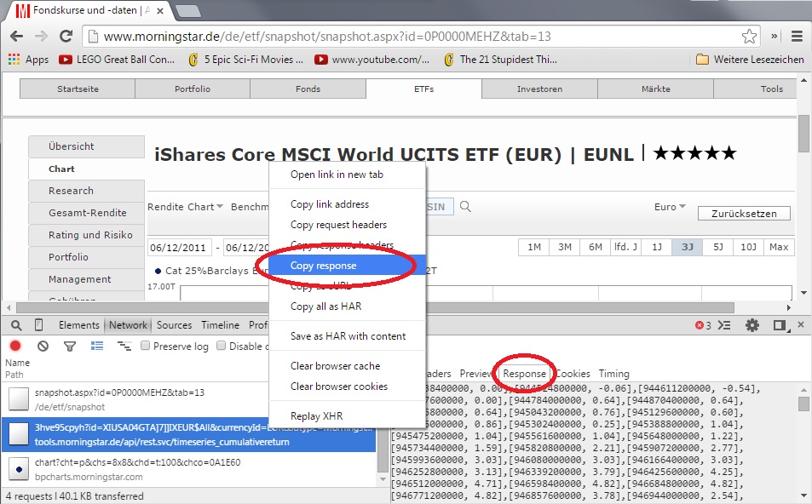Viewport: 812px width, 504px height.
Task: Open 5 Epic Sci-Fi Movies bookmark
Action: pos(245,60)
